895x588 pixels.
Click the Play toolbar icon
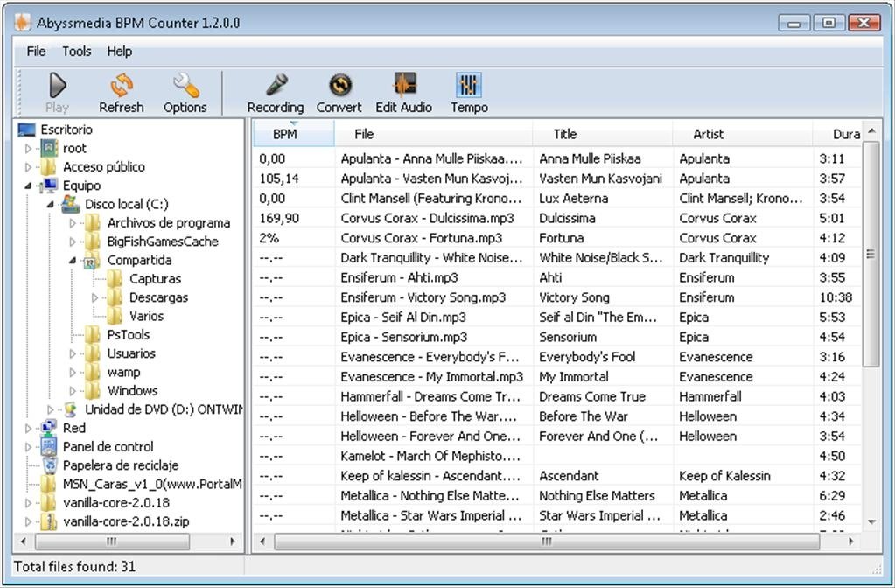[x=57, y=86]
